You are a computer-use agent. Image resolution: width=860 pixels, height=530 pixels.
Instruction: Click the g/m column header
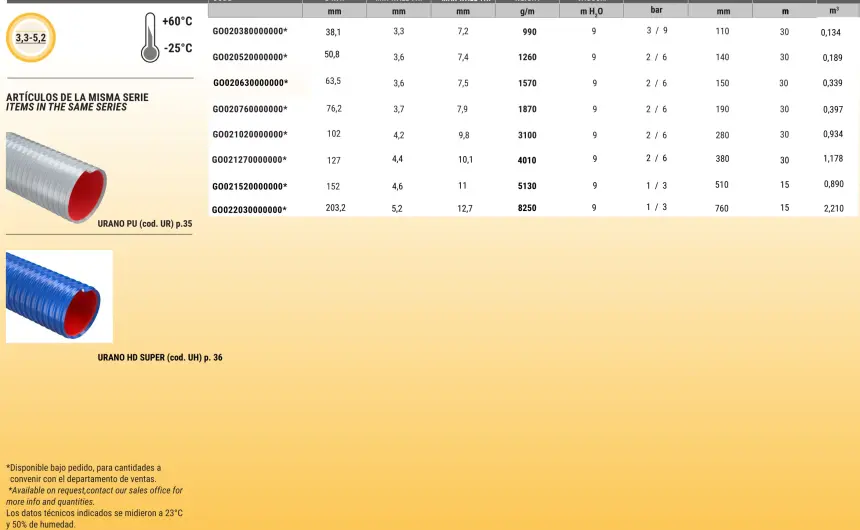527,11
